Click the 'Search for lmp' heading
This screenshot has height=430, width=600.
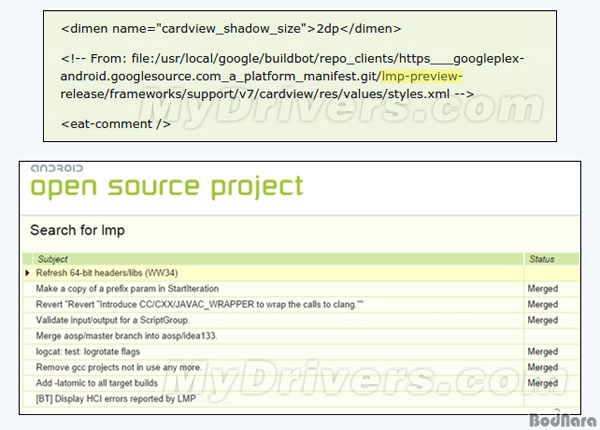coord(77,230)
